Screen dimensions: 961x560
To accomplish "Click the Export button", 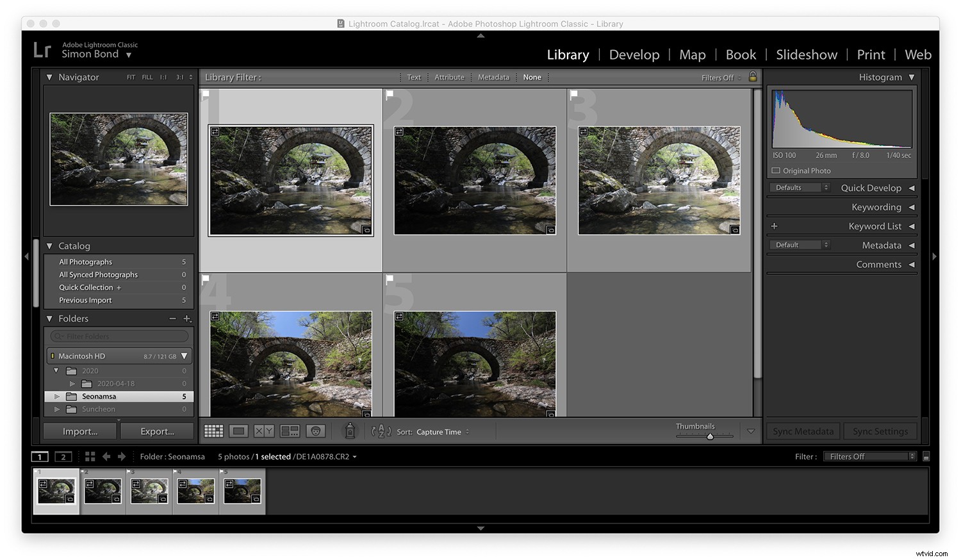I will point(156,431).
